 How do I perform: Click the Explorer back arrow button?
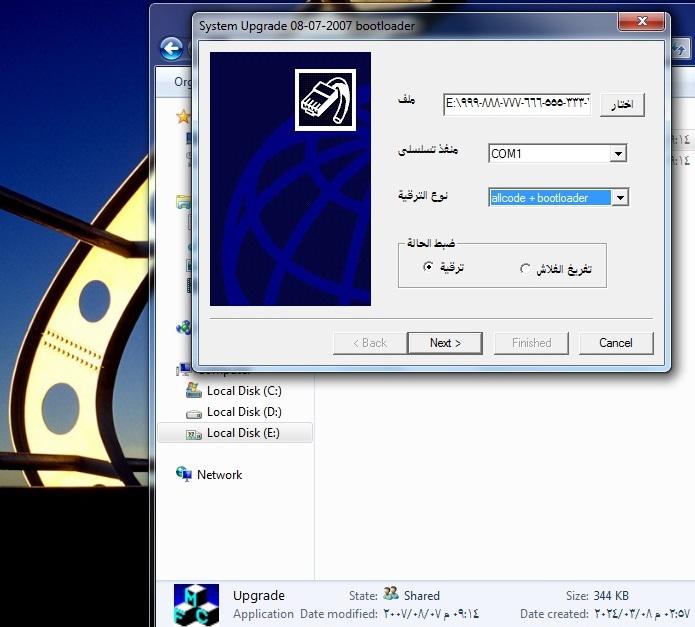(172, 48)
